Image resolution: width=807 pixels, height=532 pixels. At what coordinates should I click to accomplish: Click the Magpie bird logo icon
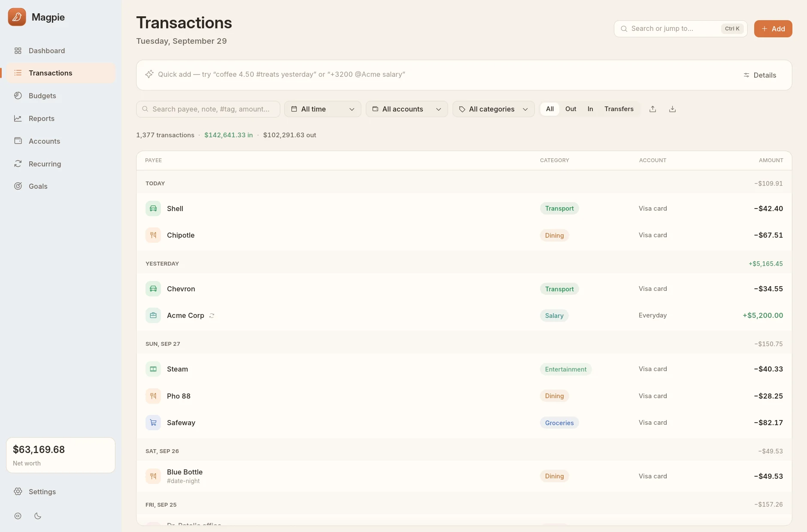pyautogui.click(x=17, y=17)
